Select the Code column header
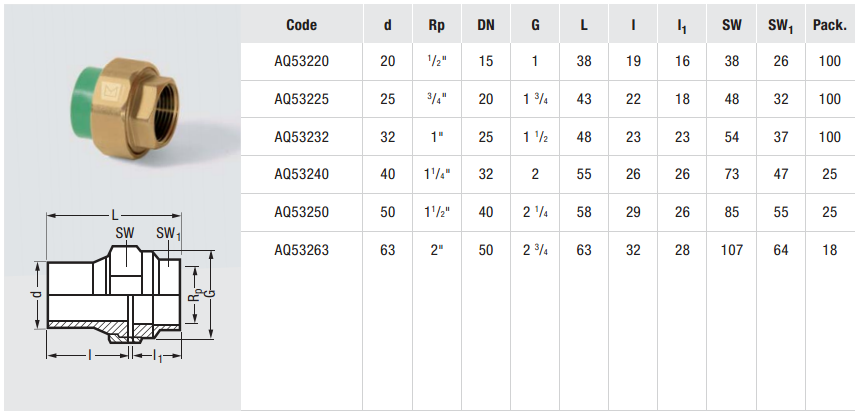This screenshot has width=860, height=415. click(x=301, y=25)
